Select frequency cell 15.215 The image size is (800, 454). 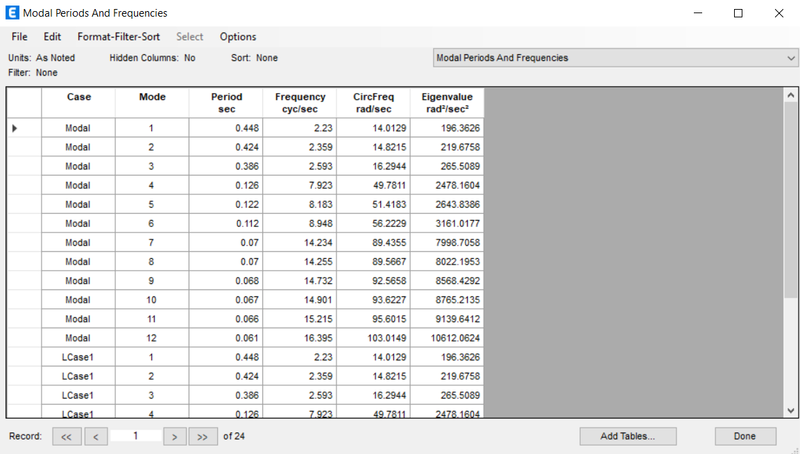[300, 319]
